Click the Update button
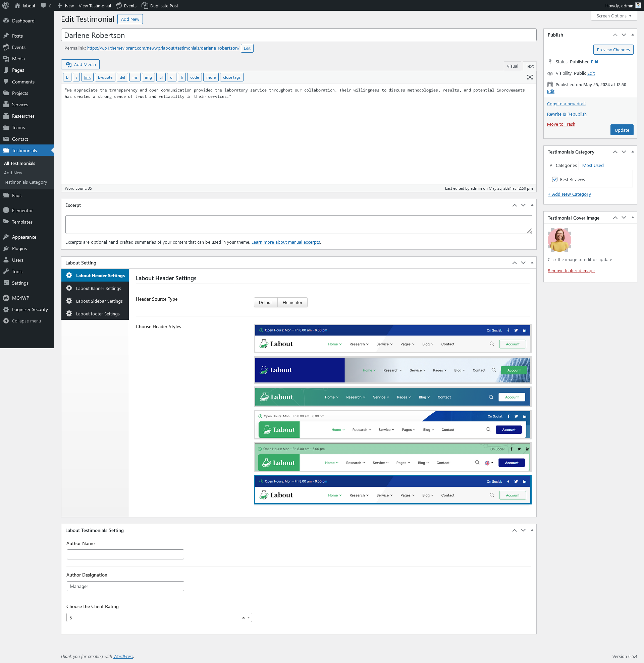 tap(621, 130)
